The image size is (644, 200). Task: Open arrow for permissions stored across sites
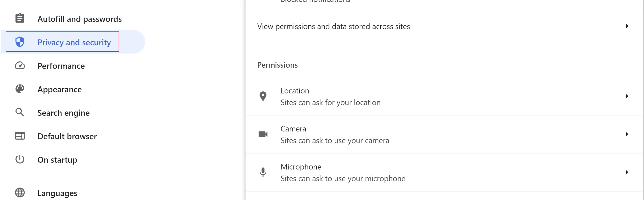pyautogui.click(x=627, y=26)
